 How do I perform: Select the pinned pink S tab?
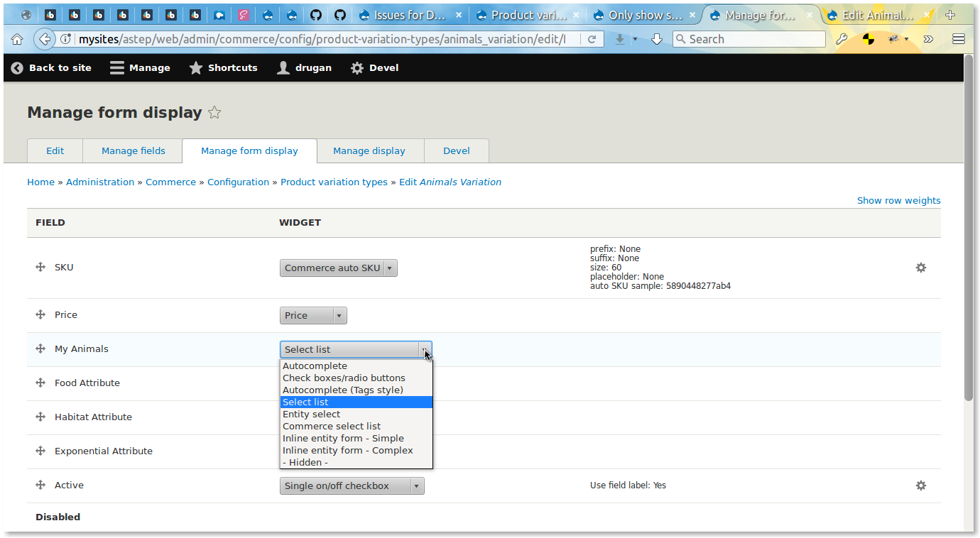pyautogui.click(x=244, y=15)
